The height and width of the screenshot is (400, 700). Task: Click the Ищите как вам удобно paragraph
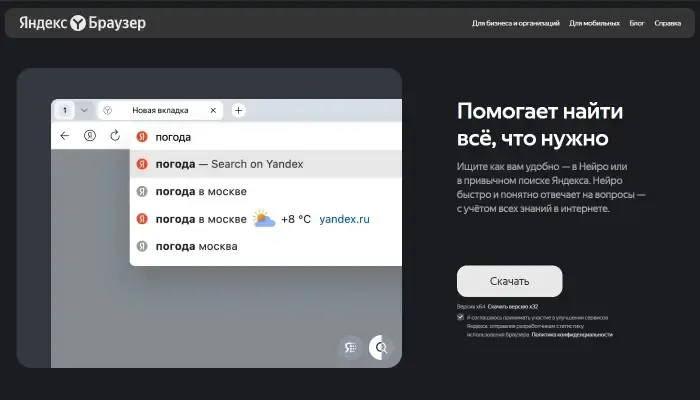click(551, 188)
